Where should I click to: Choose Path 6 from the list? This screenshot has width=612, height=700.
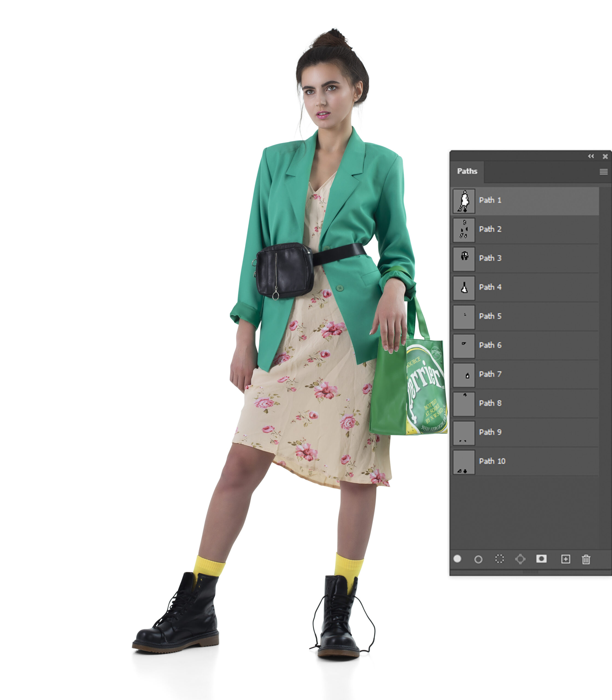tap(490, 345)
